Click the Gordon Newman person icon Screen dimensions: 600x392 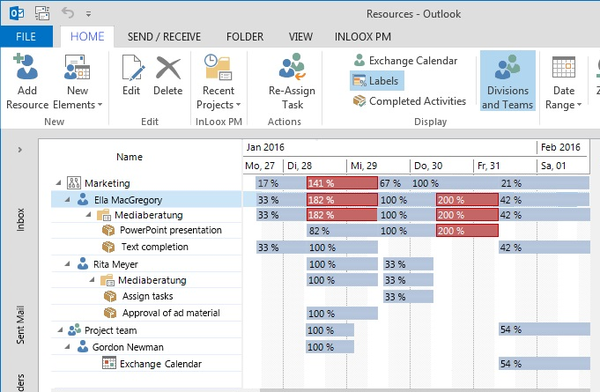point(83,346)
